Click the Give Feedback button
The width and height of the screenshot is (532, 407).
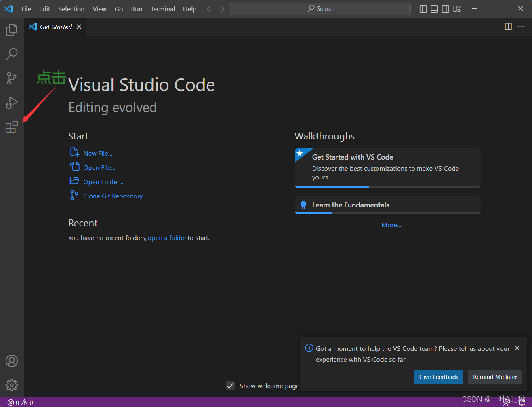coord(439,377)
